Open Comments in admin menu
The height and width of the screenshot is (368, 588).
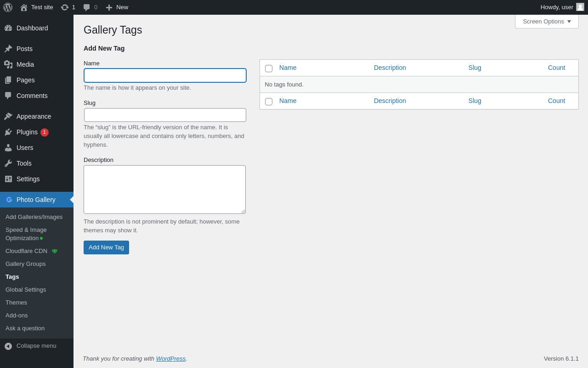coord(37,96)
